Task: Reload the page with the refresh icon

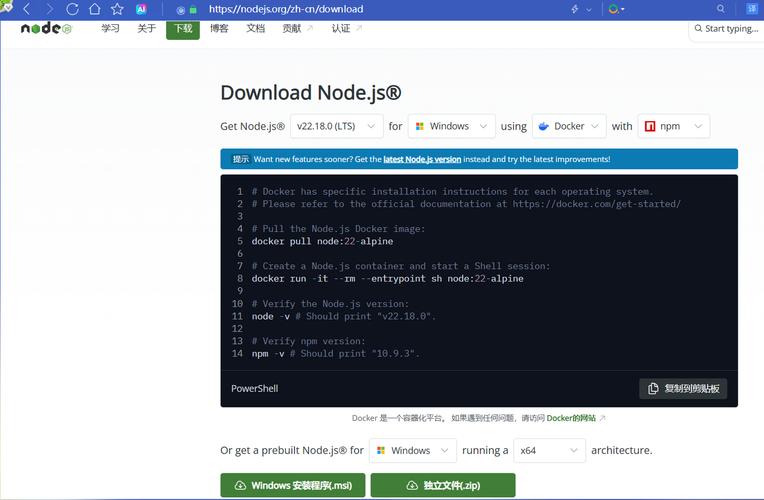Action: 72,9
